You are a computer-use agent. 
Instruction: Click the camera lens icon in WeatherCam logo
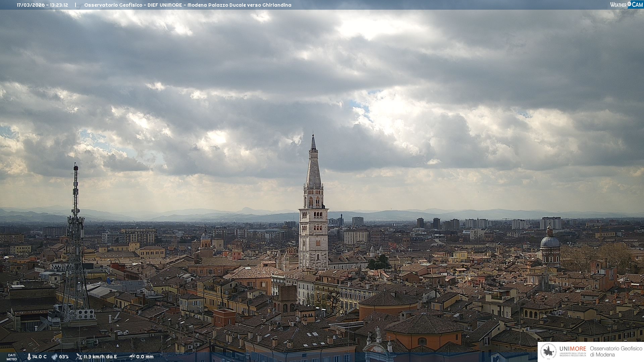coord(629,4)
